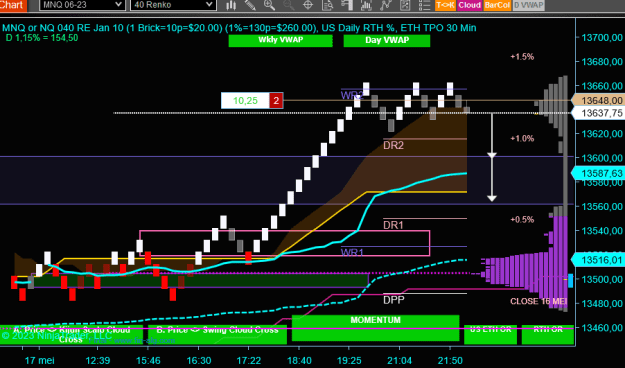Open the Chart Trader icon
This screenshot has width=625, height=368.
(x=347, y=5)
